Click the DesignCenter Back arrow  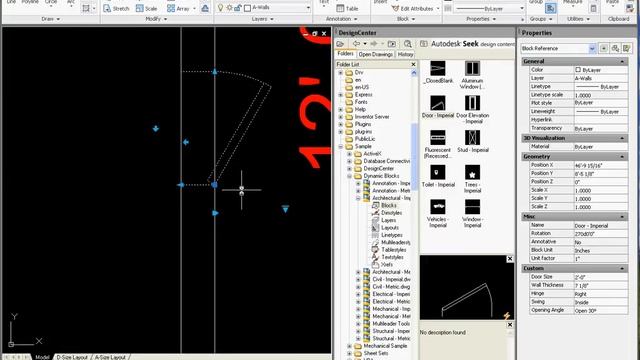(x=356, y=44)
